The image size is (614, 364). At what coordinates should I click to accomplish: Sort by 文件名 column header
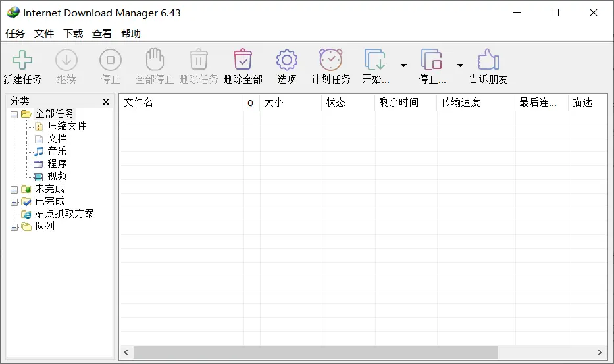pyautogui.click(x=181, y=103)
